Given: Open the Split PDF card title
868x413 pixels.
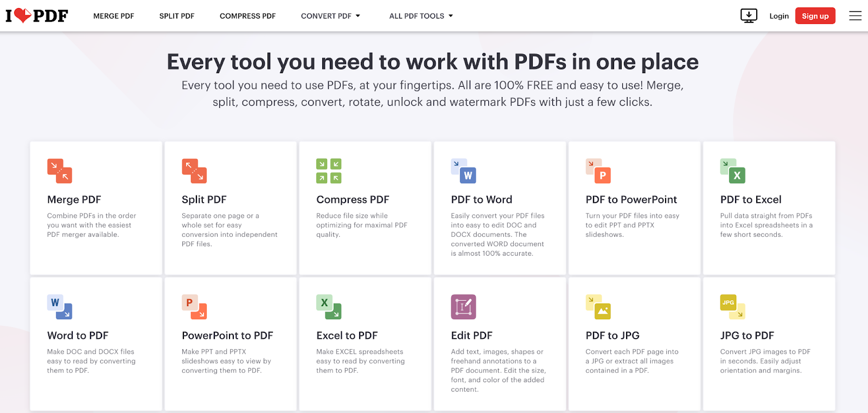Looking at the screenshot, I should tap(204, 199).
